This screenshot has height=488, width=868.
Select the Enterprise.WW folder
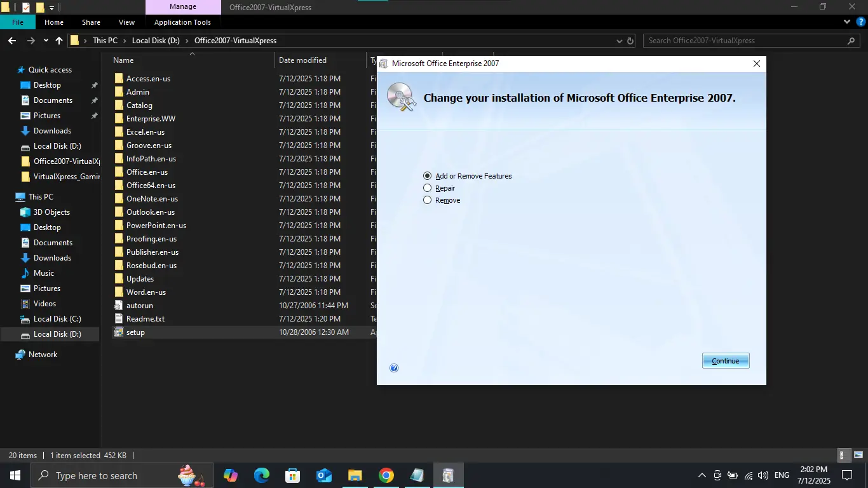point(151,119)
